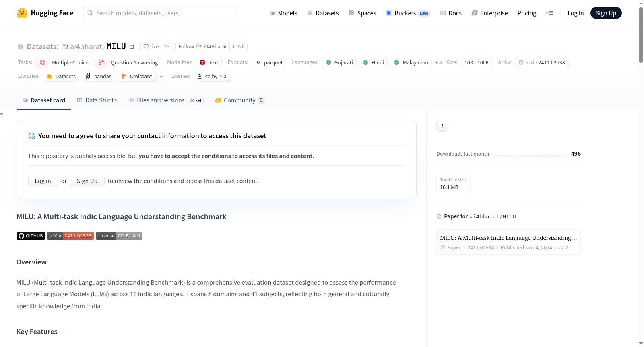The image size is (644, 347).
Task: Click Log In in the header
Action: point(576,13)
